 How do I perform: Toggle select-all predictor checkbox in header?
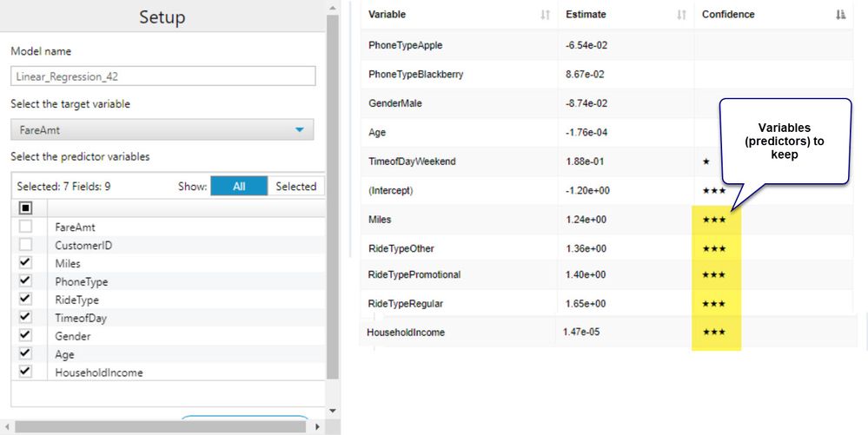point(25,208)
